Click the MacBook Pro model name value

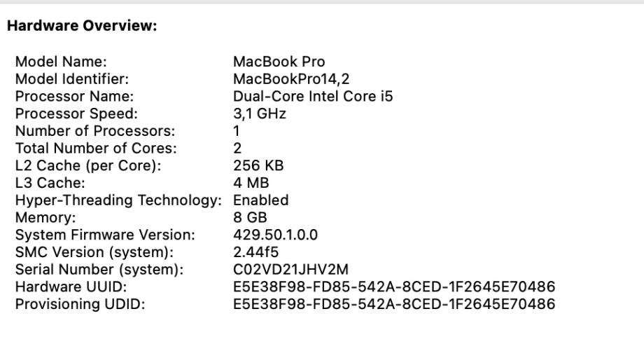coord(279,62)
